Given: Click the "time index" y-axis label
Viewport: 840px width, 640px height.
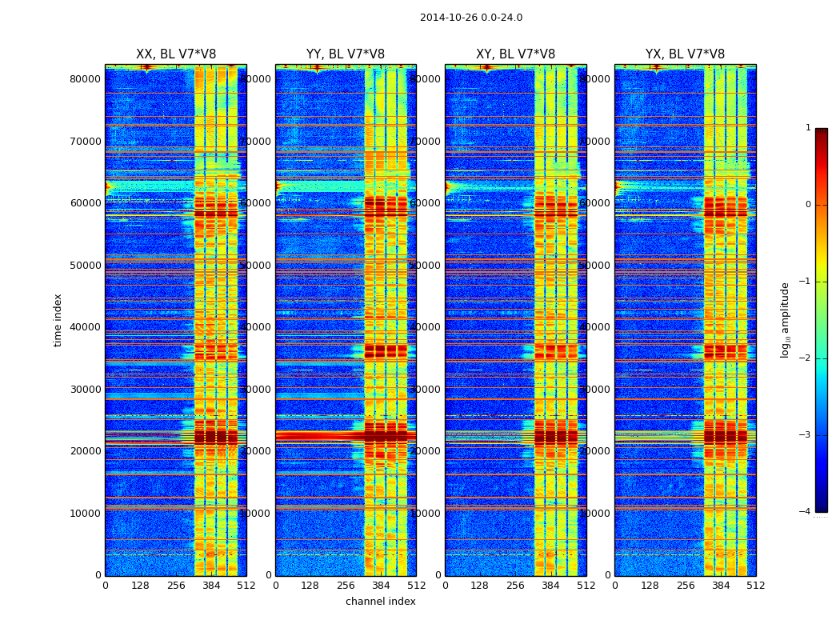Looking at the screenshot, I should [x=58, y=320].
